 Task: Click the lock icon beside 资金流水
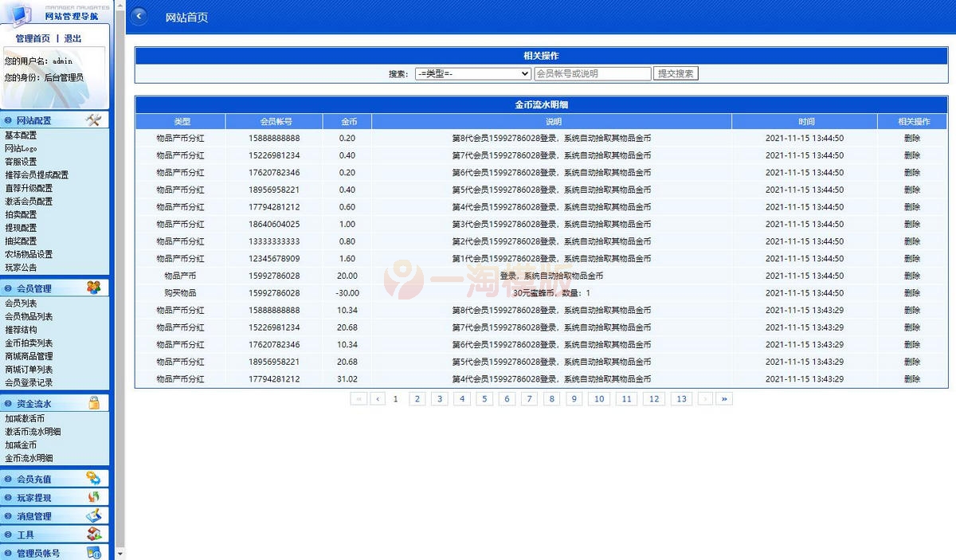[94, 403]
